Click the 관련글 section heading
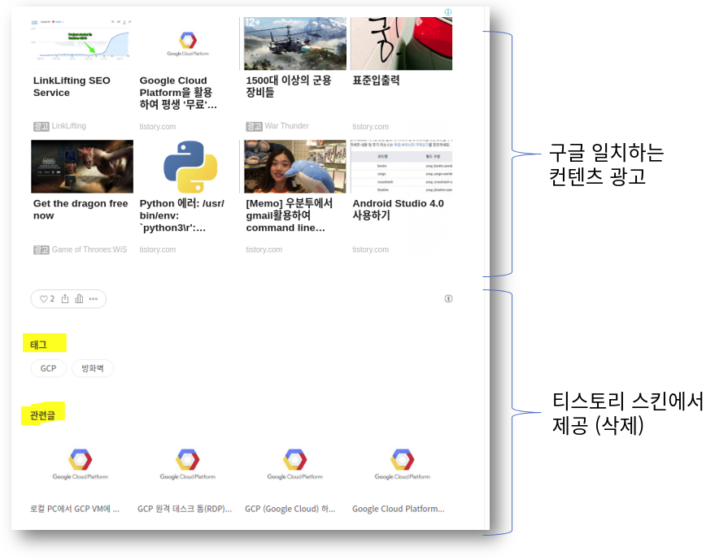This screenshot has width=728, height=560. tap(42, 415)
